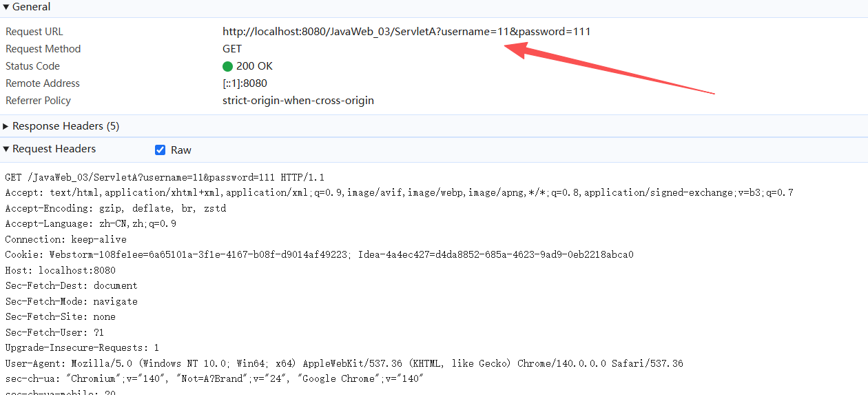The height and width of the screenshot is (395, 868).
Task: Click the Accept-Encoding header line
Action: [x=116, y=208]
